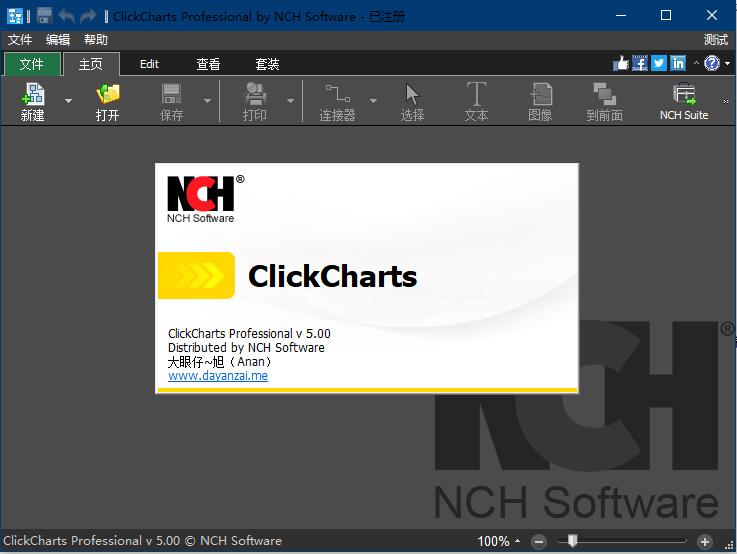
Task: Collapse the ribbon with caret arrow
Action: pos(696,63)
